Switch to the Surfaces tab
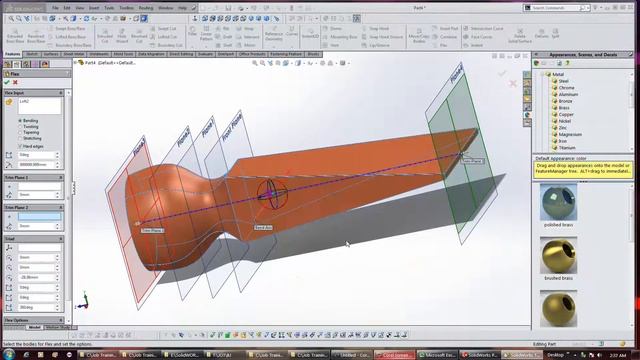 tap(51, 54)
